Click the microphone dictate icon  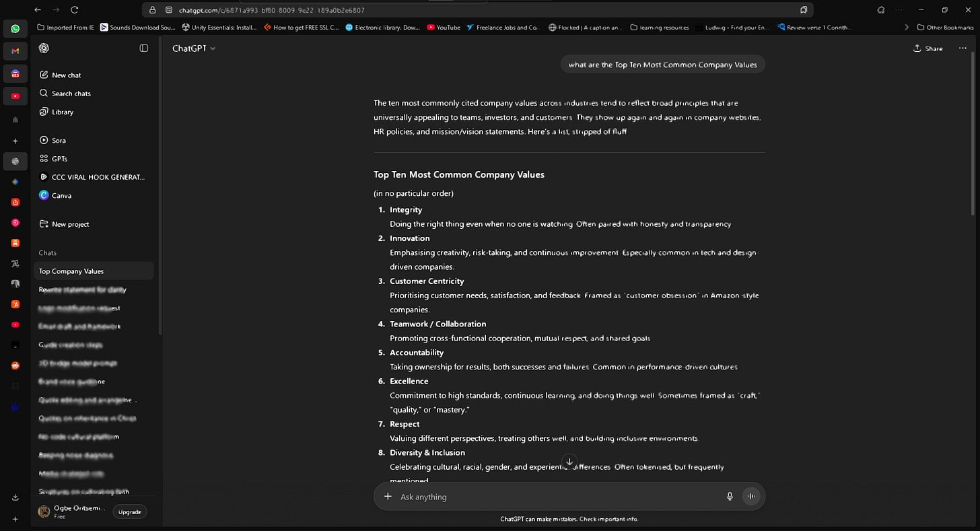point(730,497)
